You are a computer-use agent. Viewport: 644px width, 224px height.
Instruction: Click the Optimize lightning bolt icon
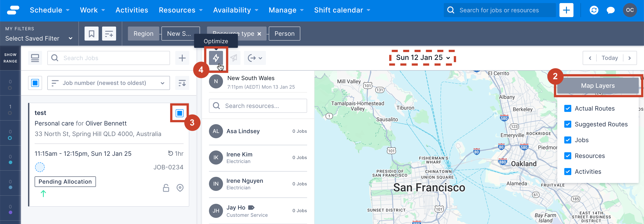coord(216,58)
